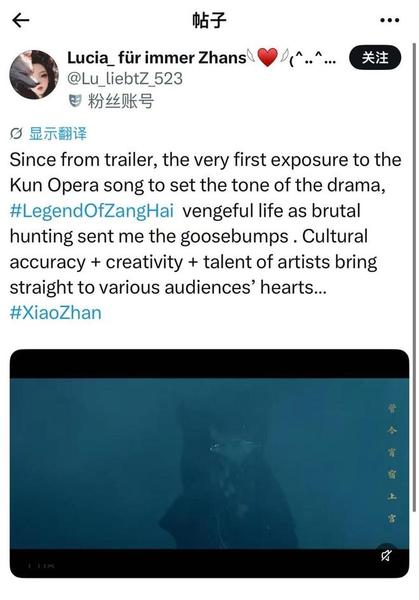
Task: Click the red heart emoji in the name
Action: click(267, 58)
